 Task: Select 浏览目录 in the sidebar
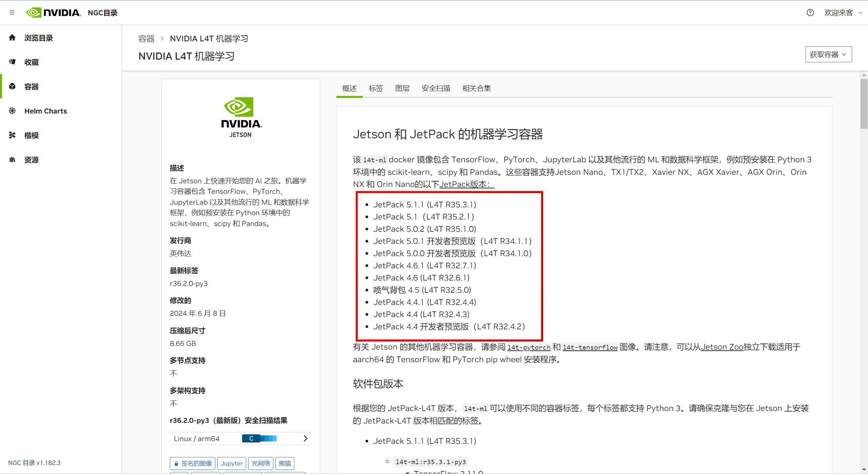pyautogui.click(x=38, y=38)
